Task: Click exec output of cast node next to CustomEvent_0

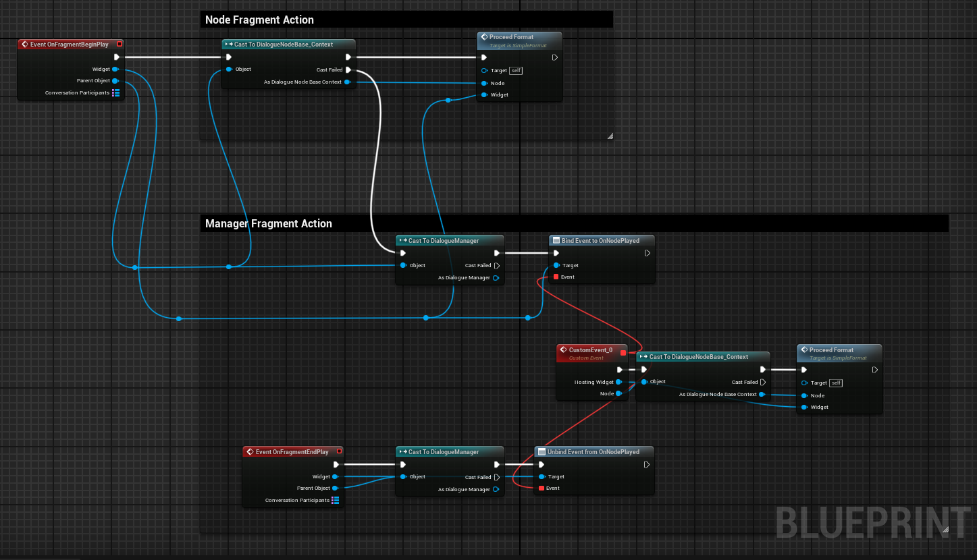Action: click(x=762, y=370)
